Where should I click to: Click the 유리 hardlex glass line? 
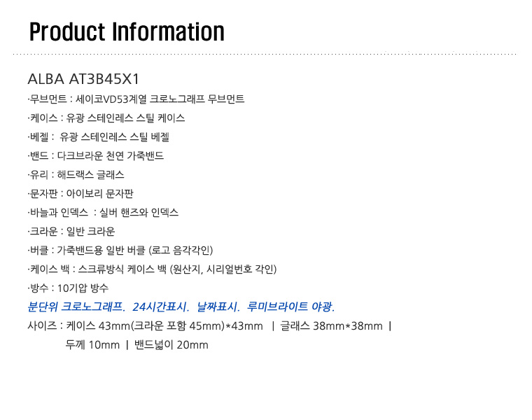76,175
